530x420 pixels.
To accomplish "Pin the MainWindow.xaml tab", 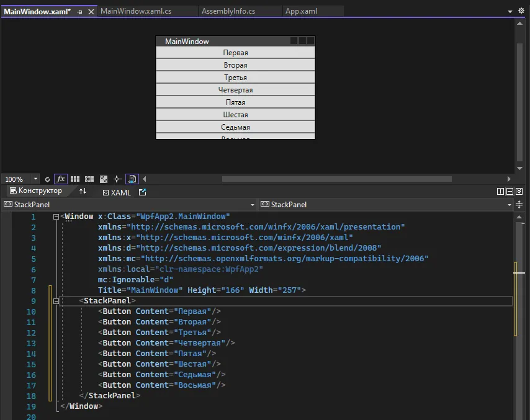I will point(80,12).
